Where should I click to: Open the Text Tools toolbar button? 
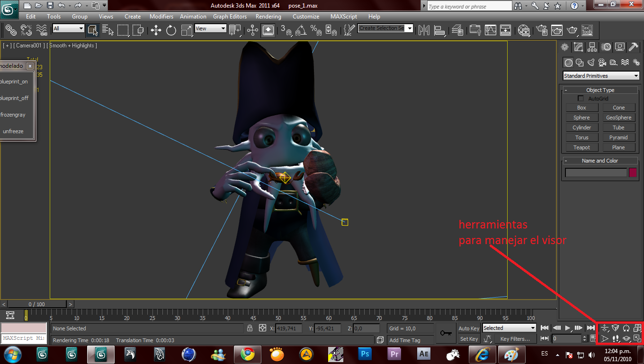(x=587, y=30)
